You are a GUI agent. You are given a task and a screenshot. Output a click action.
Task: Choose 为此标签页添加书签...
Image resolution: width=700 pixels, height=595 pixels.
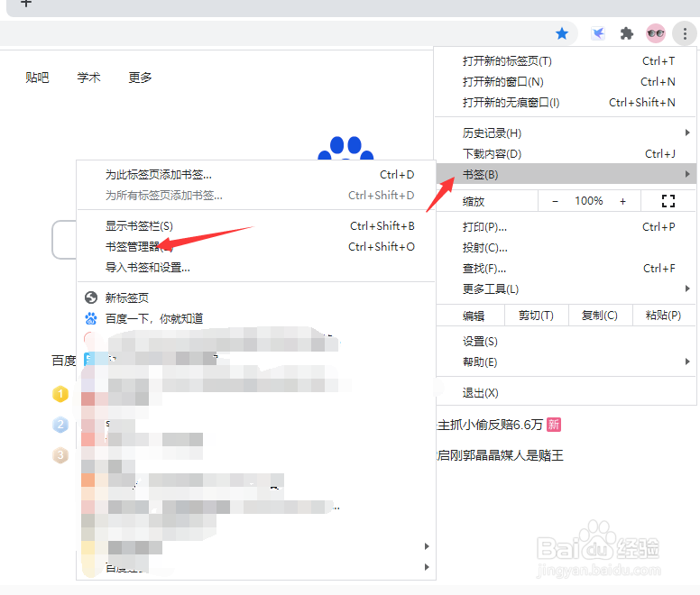pyautogui.click(x=256, y=174)
